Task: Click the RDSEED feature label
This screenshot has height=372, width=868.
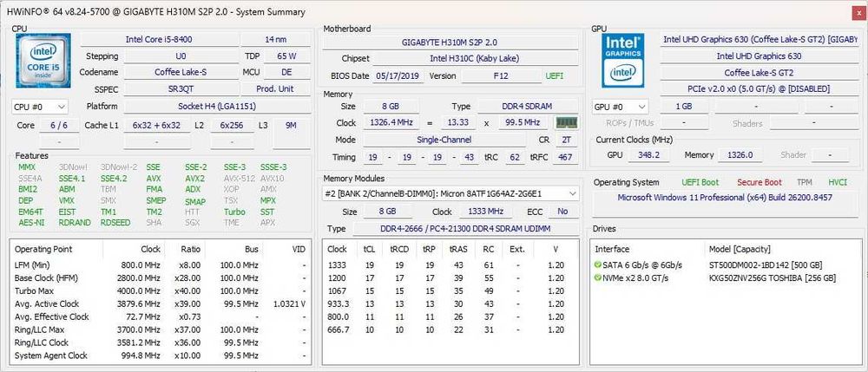Action: click(115, 223)
